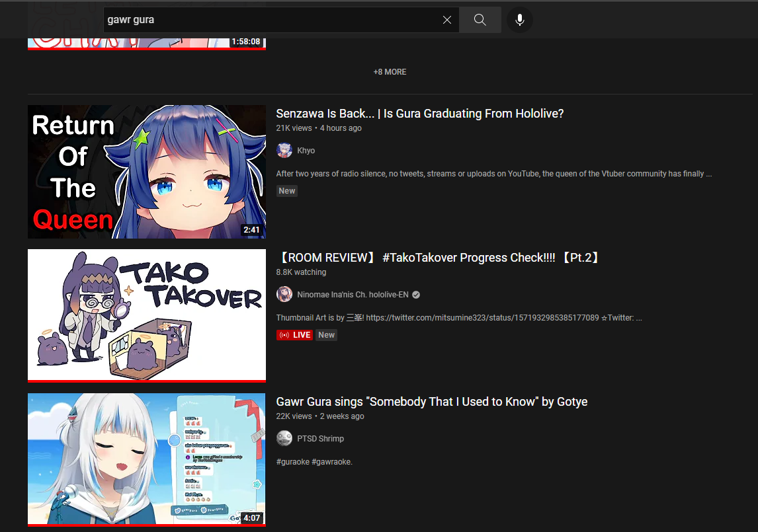Open the Ninomae Ina'nis channel avatar
The image size is (758, 532).
[x=284, y=294]
